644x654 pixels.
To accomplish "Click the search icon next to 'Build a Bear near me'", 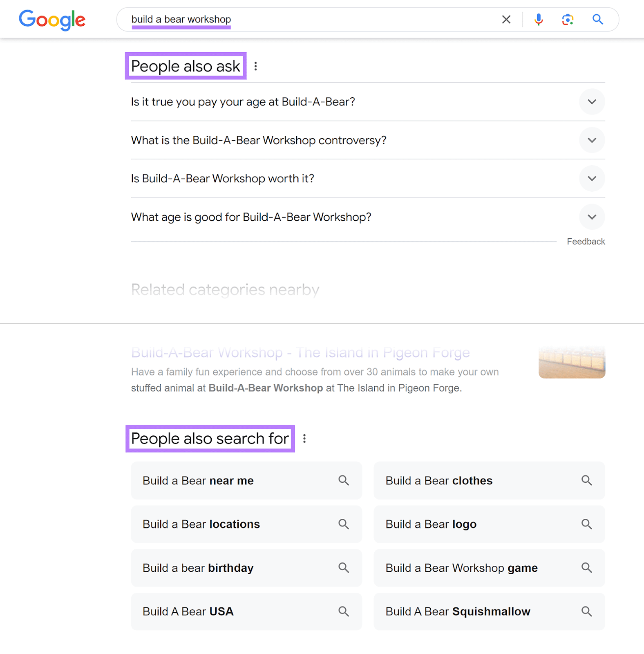I will point(344,481).
